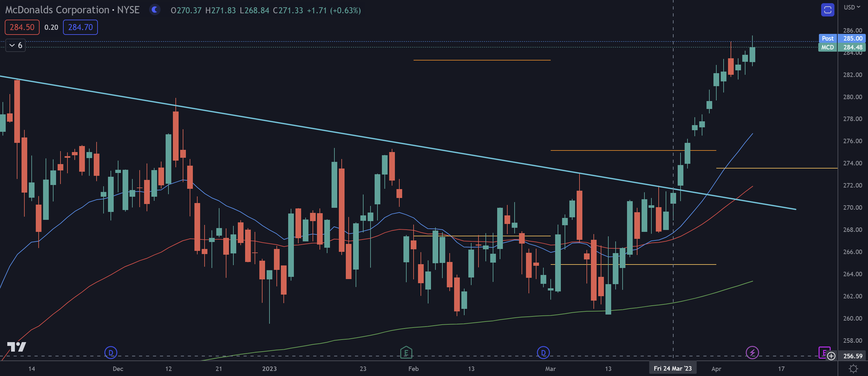The image size is (868, 376).
Task: Click the 264.00 price scale label
Action: click(852, 274)
